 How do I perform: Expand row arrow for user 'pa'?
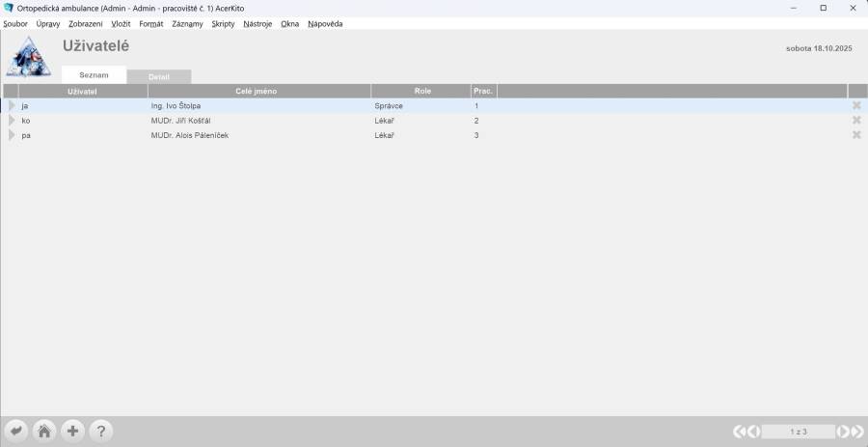click(12, 135)
